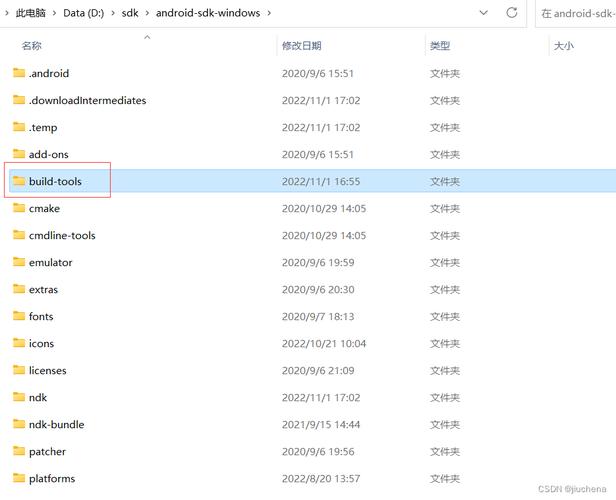Click the build-tools folder icon
This screenshot has height=500, width=616.
(18, 181)
